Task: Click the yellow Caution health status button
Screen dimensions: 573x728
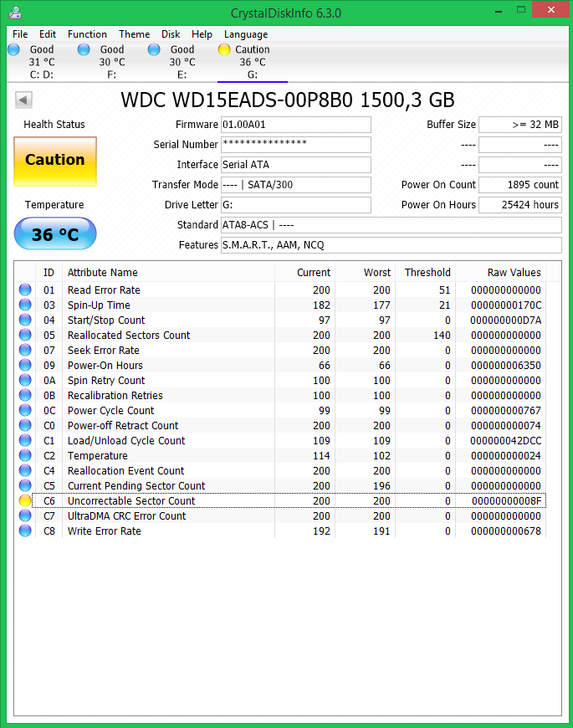Action: [55, 161]
